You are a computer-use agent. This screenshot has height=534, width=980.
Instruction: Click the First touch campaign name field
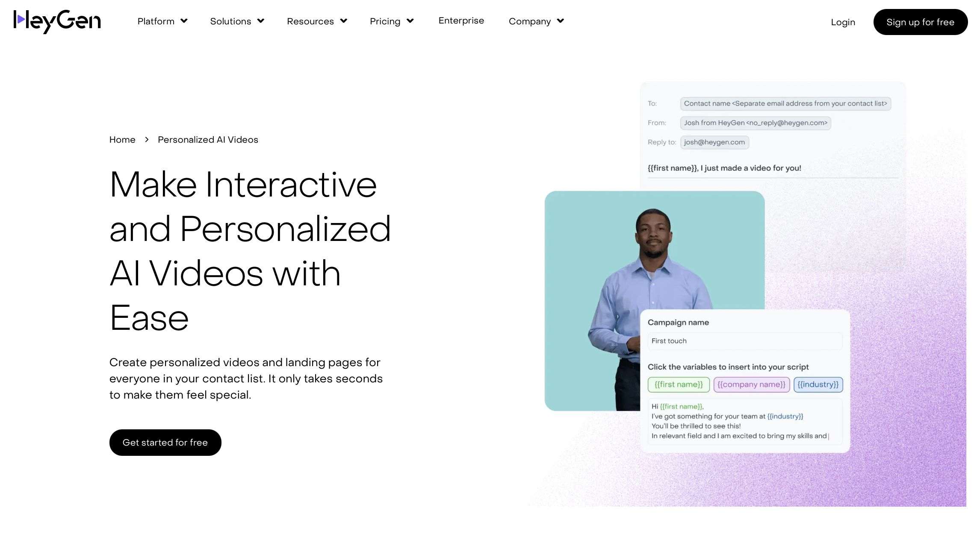point(744,341)
